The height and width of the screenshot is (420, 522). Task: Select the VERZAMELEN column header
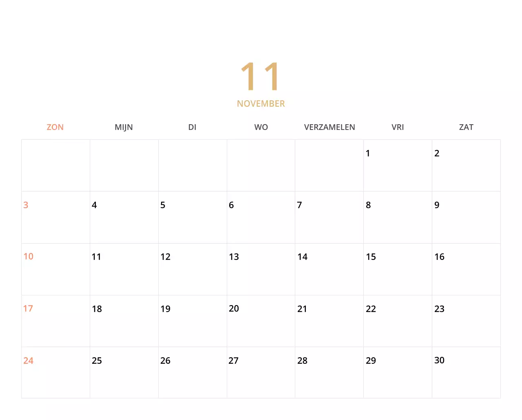tap(330, 127)
